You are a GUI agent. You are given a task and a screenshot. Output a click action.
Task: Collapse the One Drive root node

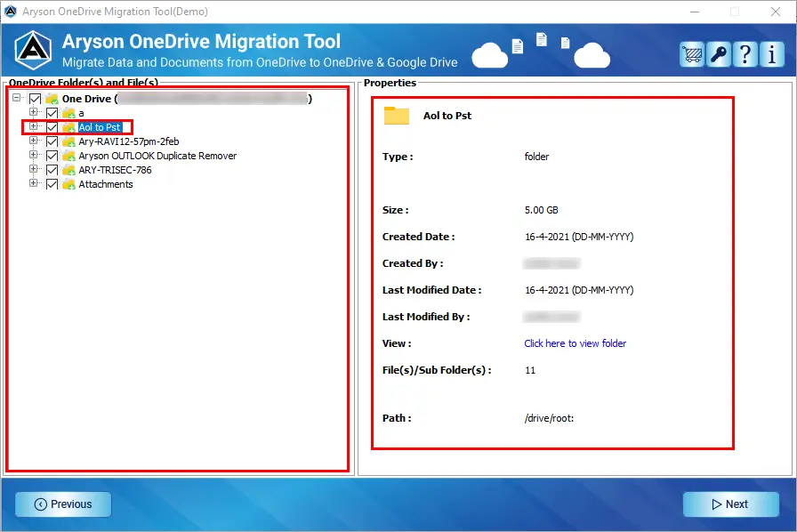click(17, 97)
